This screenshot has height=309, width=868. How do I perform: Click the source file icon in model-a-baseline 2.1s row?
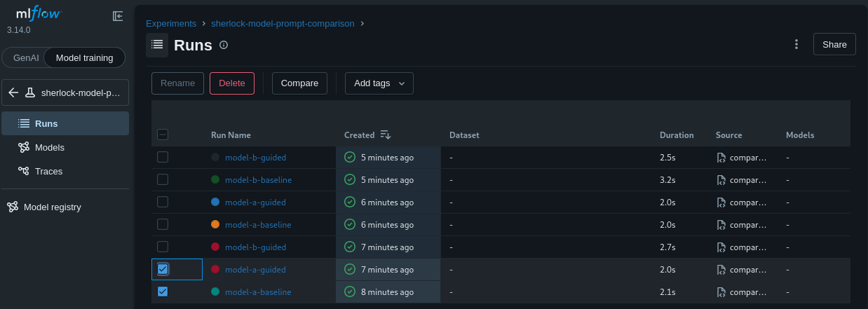[721, 292]
